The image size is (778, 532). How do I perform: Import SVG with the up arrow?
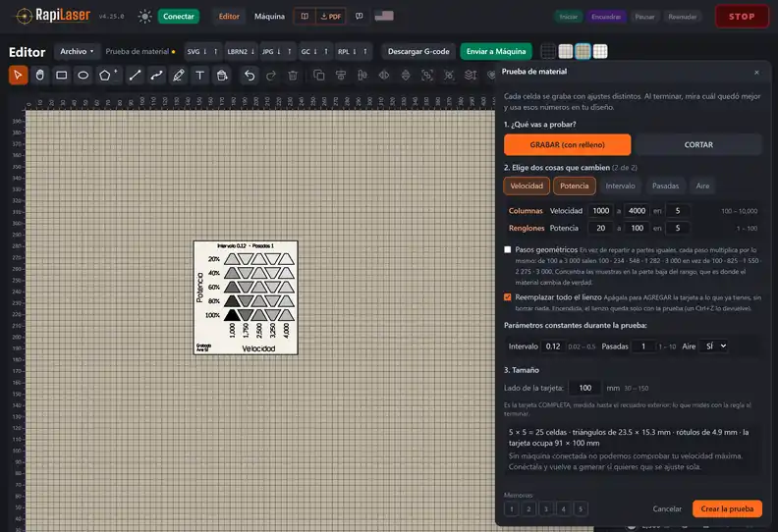216,52
